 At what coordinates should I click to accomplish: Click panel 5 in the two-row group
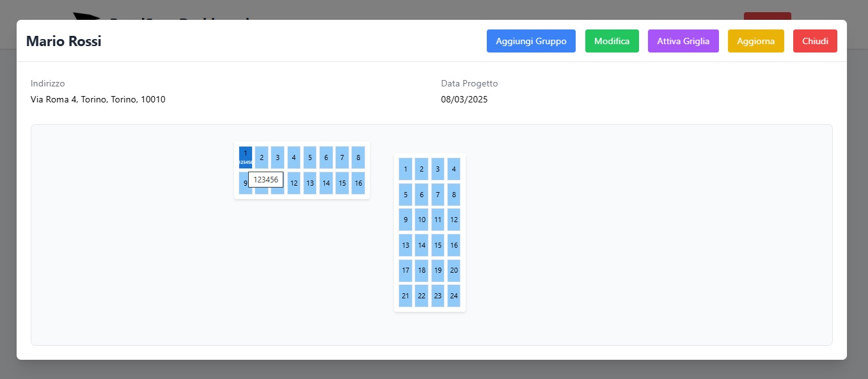coord(310,157)
